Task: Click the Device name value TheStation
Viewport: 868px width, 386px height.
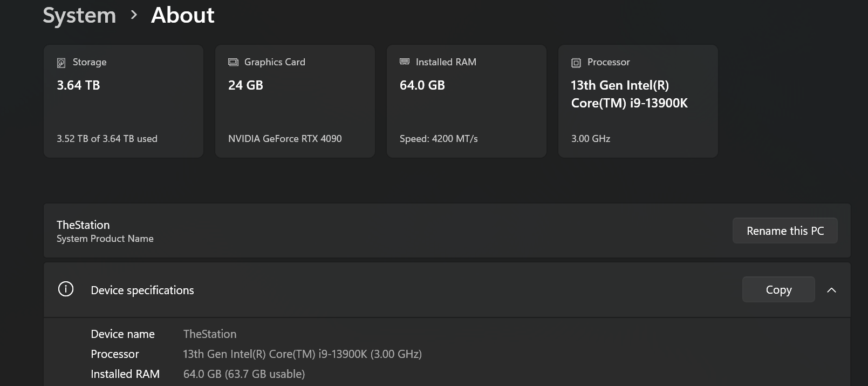Action: (x=210, y=334)
